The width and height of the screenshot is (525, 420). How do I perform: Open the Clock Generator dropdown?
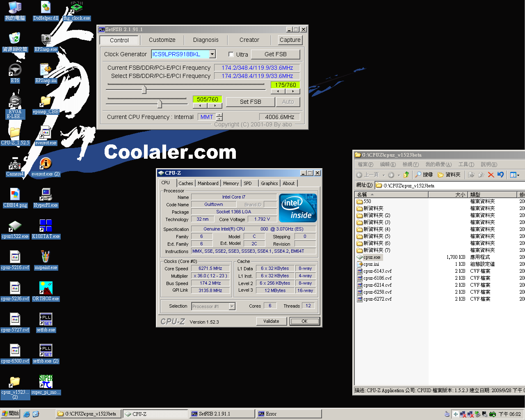pos(212,54)
